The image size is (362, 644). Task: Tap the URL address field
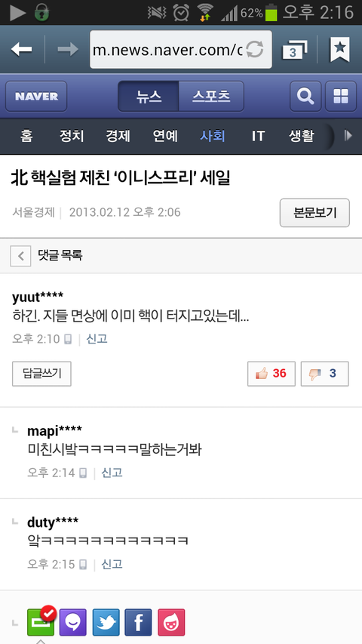[180, 50]
